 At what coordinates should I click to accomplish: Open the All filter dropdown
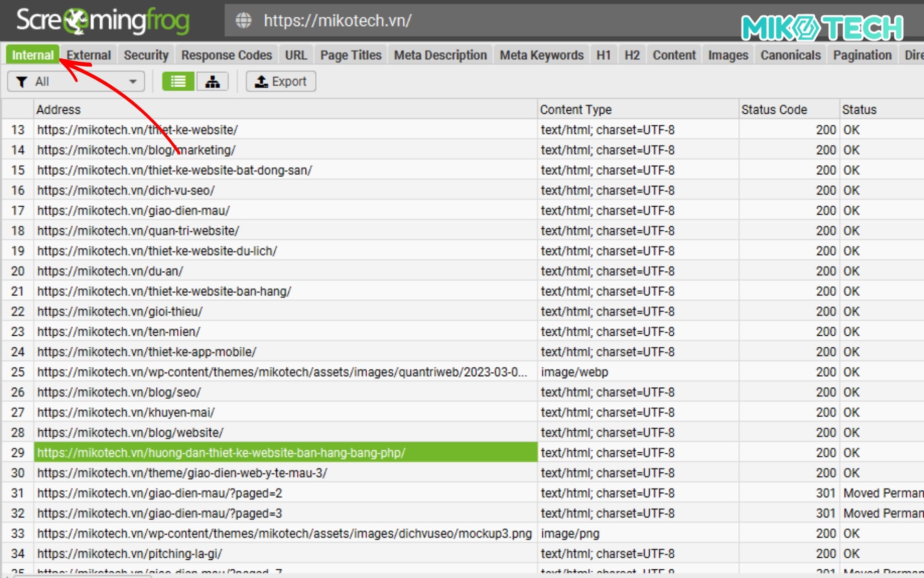pyautogui.click(x=76, y=81)
